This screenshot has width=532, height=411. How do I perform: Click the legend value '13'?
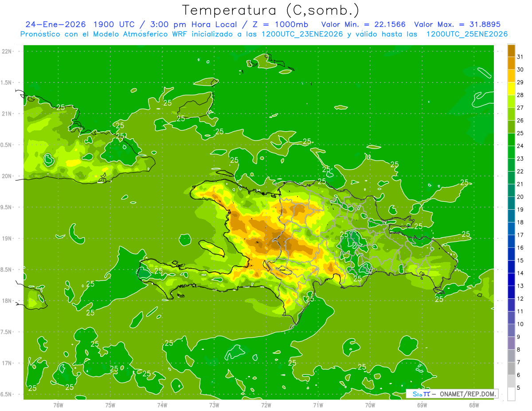coord(520,286)
